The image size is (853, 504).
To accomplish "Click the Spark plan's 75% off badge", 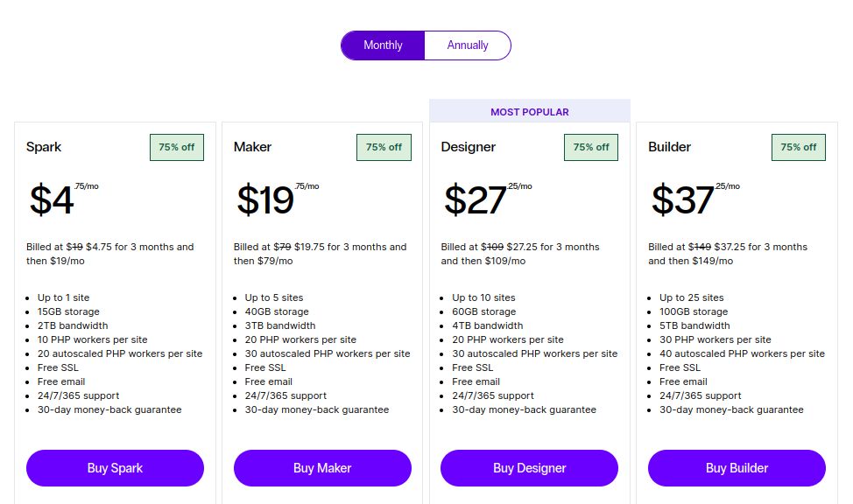I will 177,147.
